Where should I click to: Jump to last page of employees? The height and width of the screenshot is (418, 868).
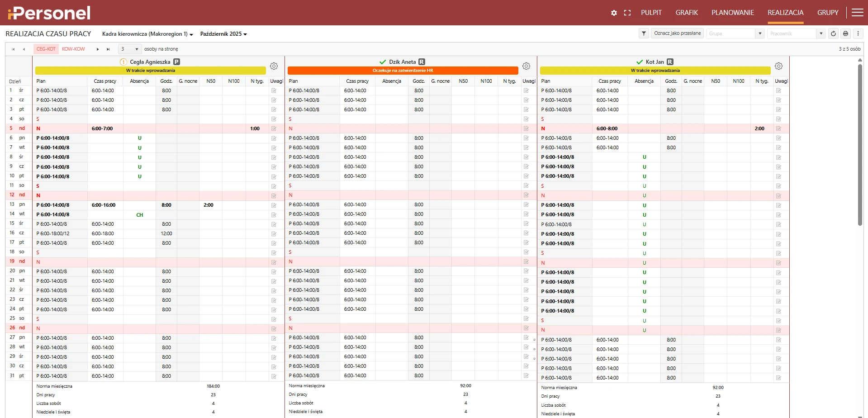point(108,49)
